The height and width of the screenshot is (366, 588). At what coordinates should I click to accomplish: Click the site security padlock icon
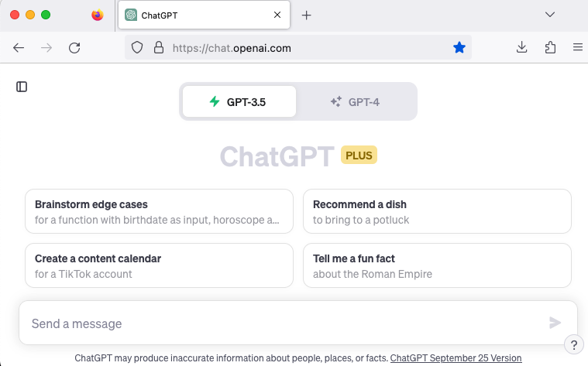point(158,48)
